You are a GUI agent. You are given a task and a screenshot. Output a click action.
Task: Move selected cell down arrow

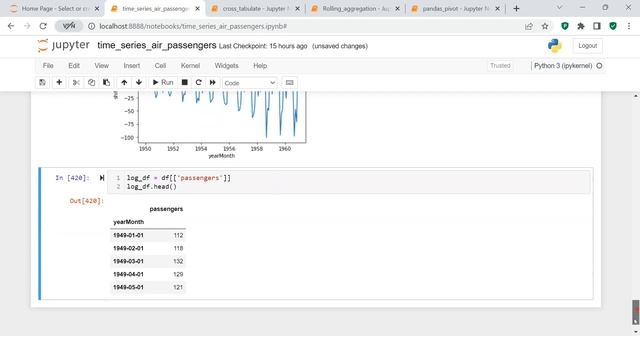click(139, 82)
